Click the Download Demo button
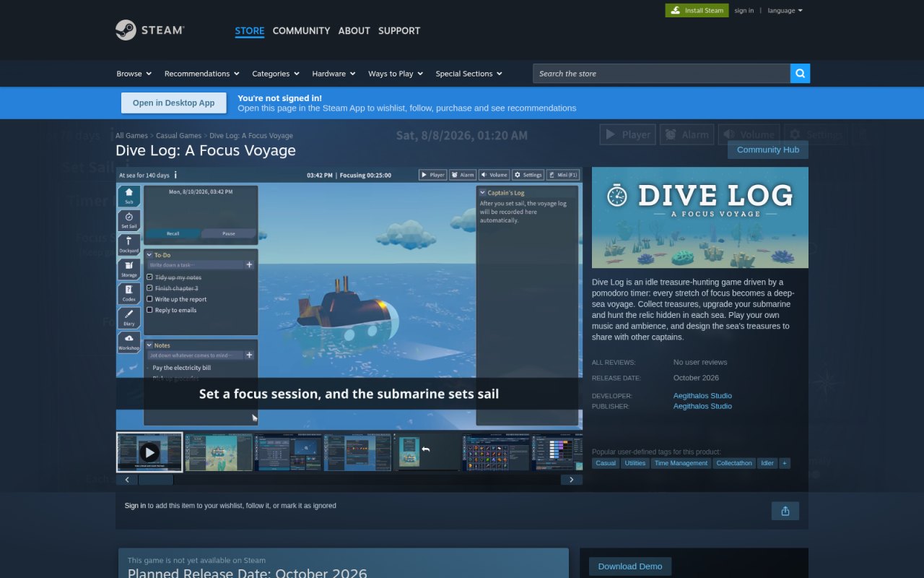The height and width of the screenshot is (578, 924). [630, 566]
